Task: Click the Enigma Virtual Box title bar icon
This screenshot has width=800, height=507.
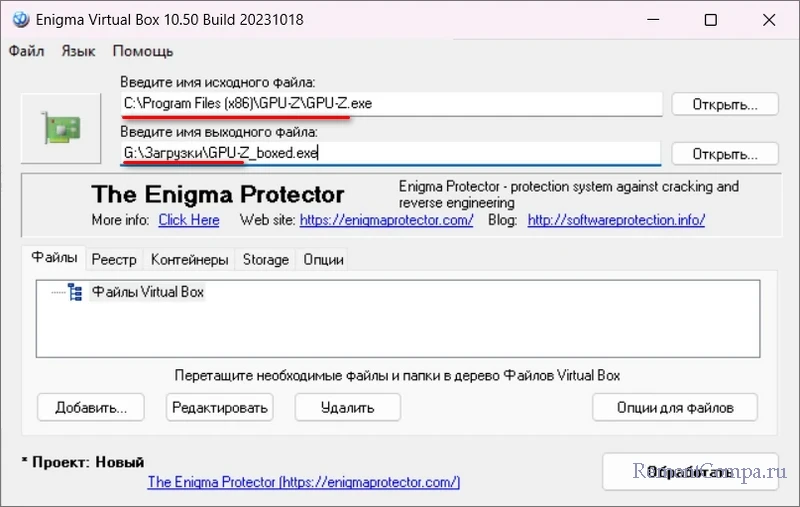Action: (16, 20)
